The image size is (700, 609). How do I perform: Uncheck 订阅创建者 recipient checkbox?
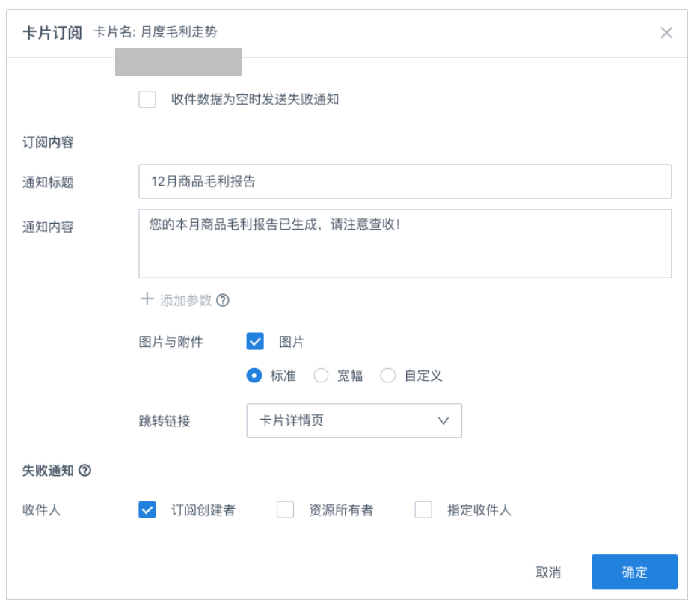click(x=147, y=510)
